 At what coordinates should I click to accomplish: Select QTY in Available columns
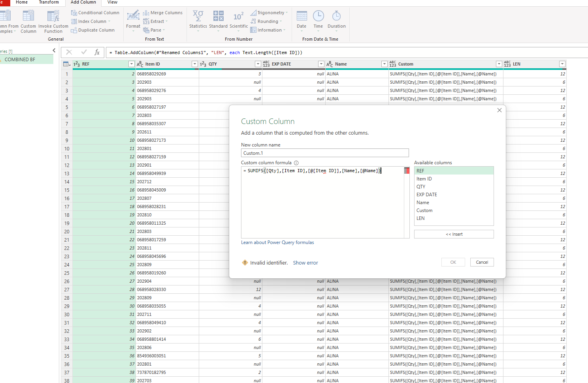point(454,187)
